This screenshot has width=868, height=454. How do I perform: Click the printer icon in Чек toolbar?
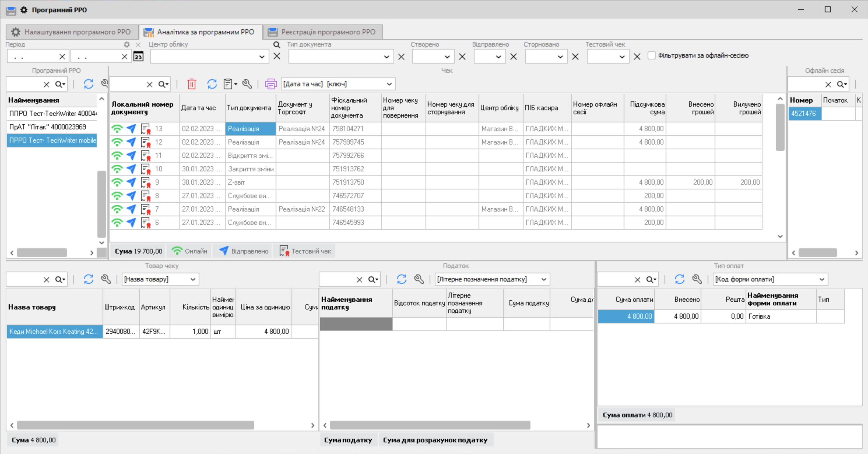pyautogui.click(x=270, y=84)
